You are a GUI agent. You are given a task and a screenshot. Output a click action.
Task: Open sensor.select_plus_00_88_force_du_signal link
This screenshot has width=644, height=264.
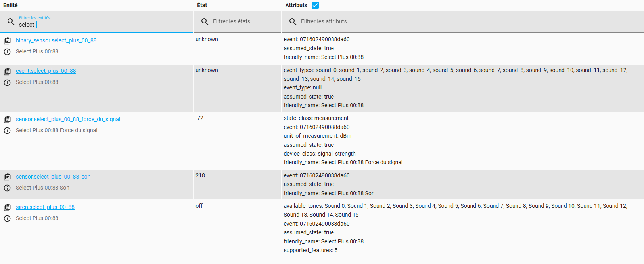pyautogui.click(x=68, y=119)
